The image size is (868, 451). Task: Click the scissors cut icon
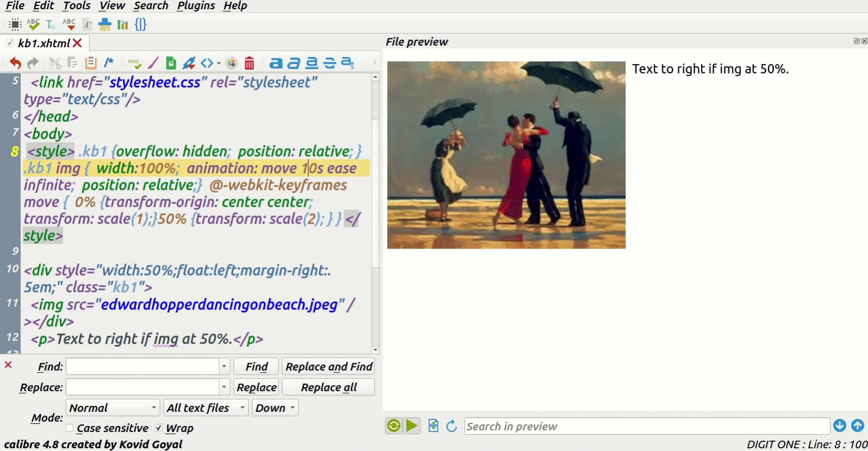point(55,63)
